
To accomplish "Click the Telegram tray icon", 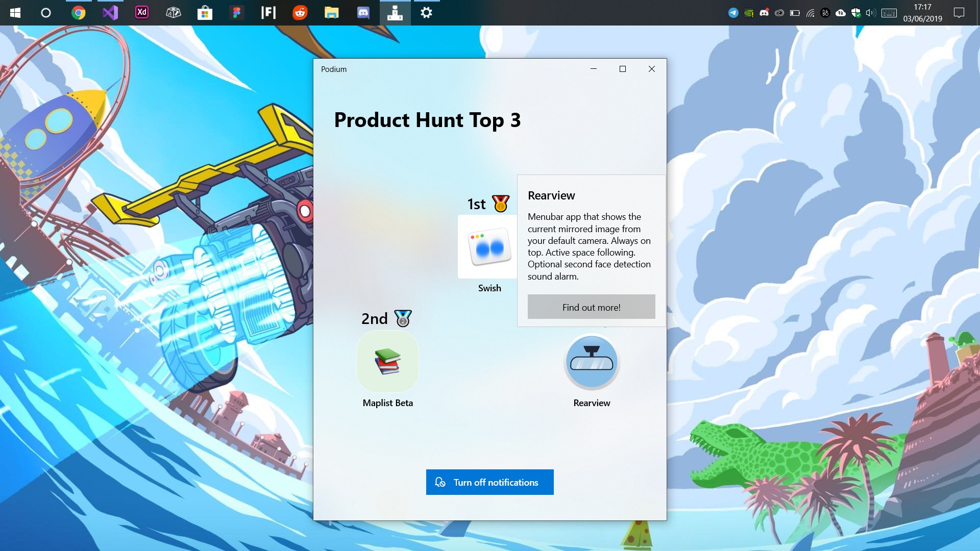I will [733, 13].
